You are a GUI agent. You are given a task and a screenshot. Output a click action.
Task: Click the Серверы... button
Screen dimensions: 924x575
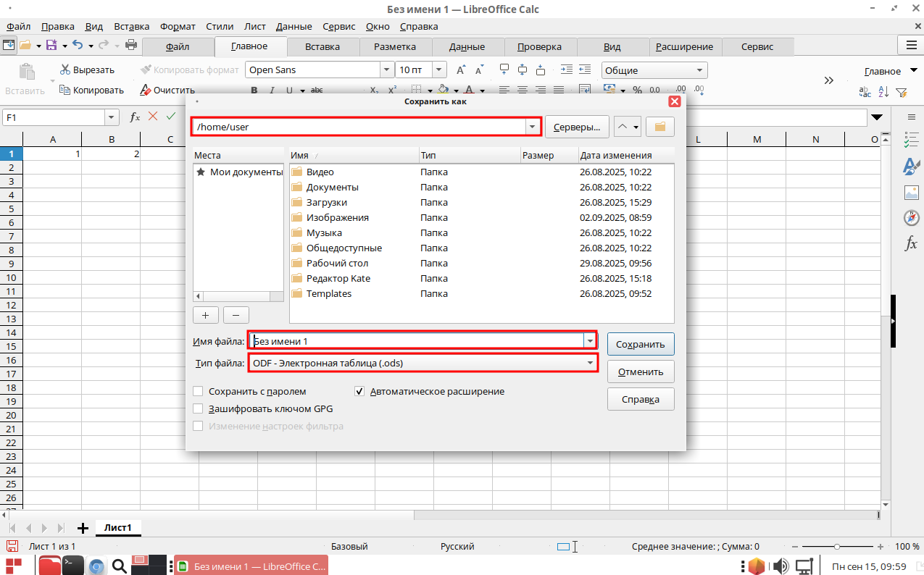(x=576, y=127)
